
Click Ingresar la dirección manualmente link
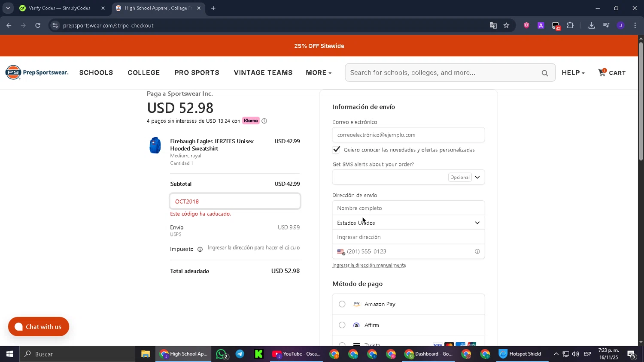pos(369,265)
